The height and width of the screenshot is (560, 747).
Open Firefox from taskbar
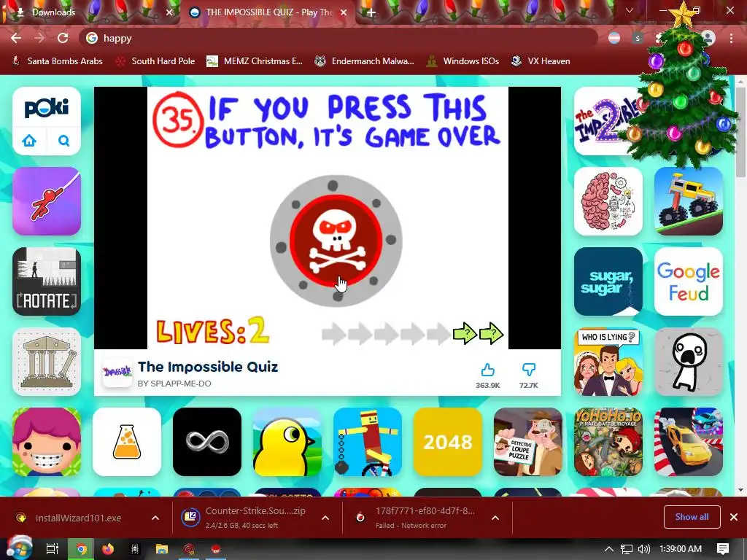coord(108,549)
